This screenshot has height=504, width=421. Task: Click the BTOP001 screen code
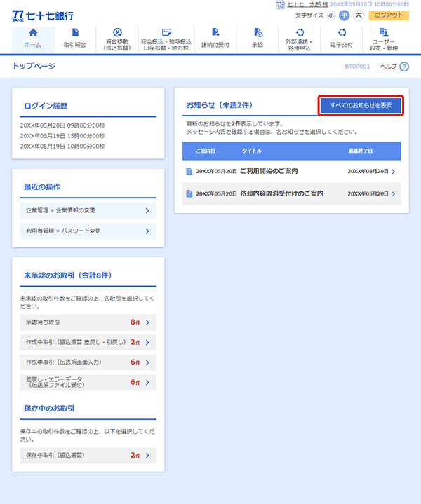point(357,67)
